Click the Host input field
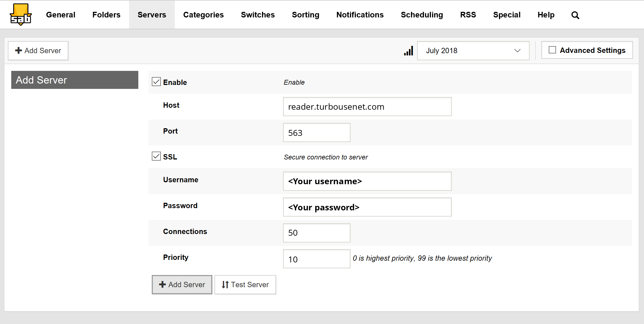The image size is (644, 324). coord(367,107)
